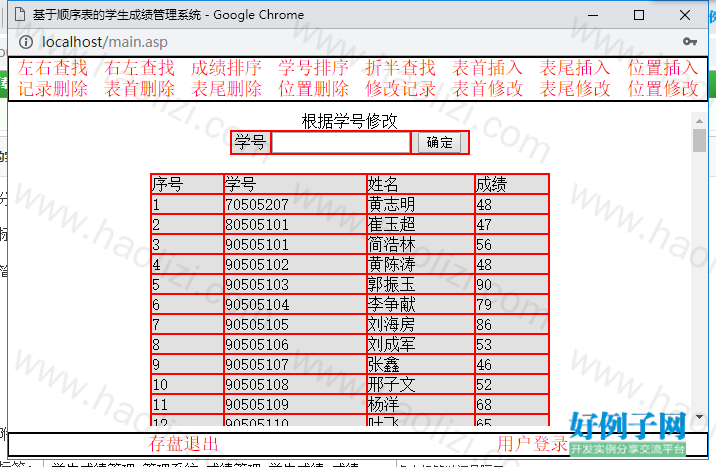Click the name 杨洋 cell
This screenshot has height=467, width=716.
(x=421, y=404)
